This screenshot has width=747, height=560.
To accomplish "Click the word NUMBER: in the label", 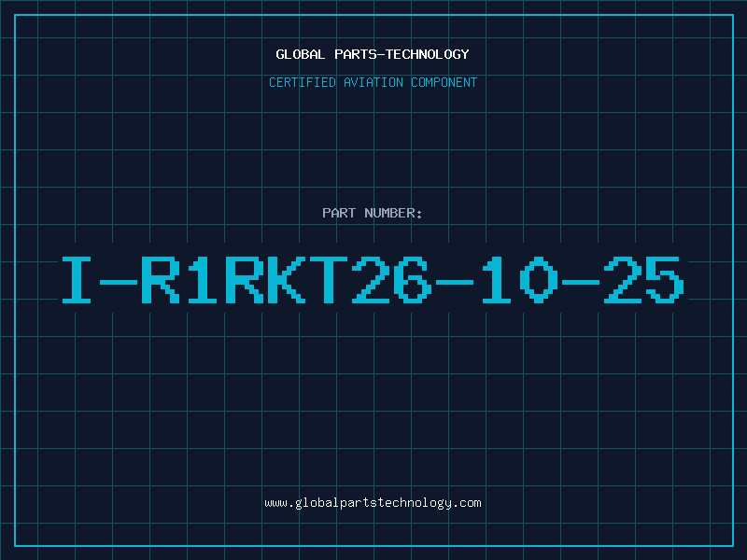I will (393, 213).
